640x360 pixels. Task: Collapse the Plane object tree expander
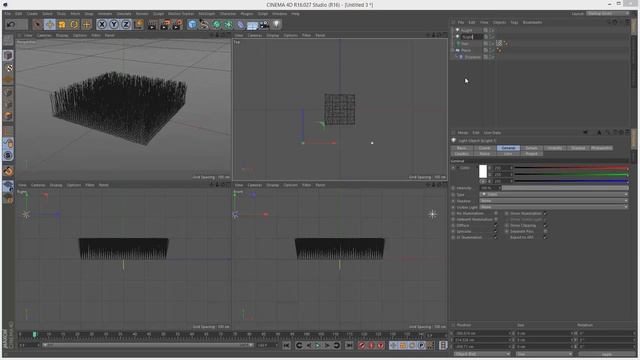pyautogui.click(x=453, y=50)
